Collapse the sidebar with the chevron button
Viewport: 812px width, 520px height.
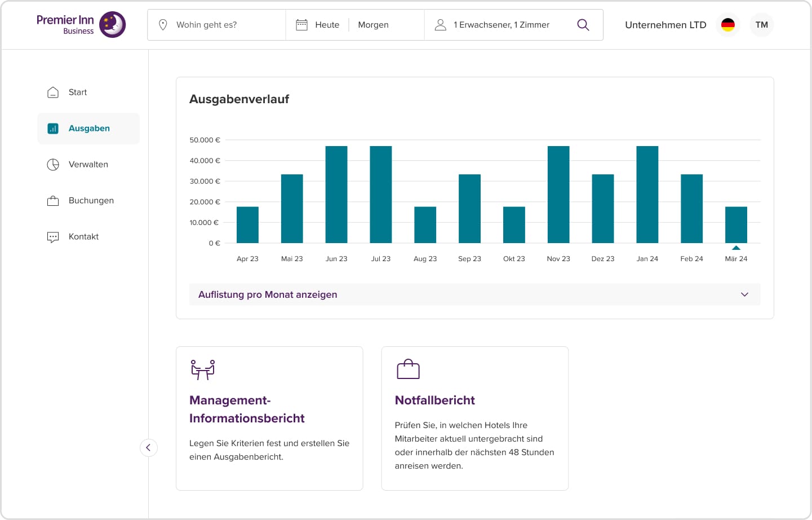[x=148, y=448]
